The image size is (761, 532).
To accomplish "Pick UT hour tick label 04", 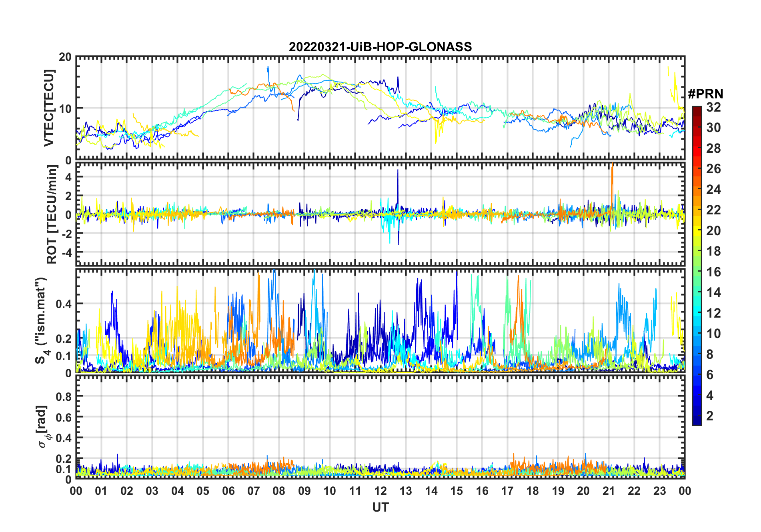I will [178, 491].
